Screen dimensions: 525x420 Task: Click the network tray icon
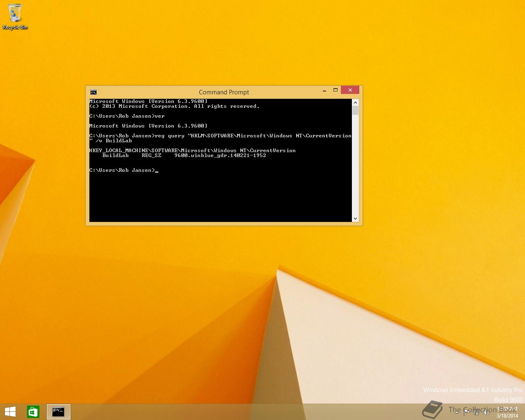477,412
